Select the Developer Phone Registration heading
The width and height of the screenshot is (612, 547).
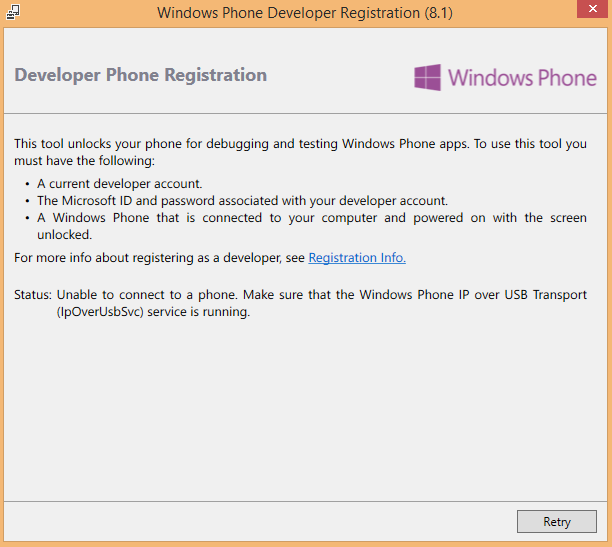[141, 75]
